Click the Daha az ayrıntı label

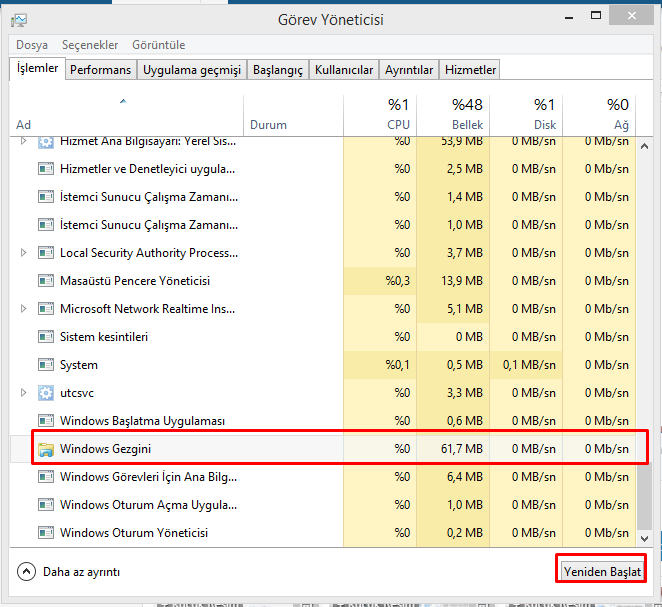tap(81, 572)
